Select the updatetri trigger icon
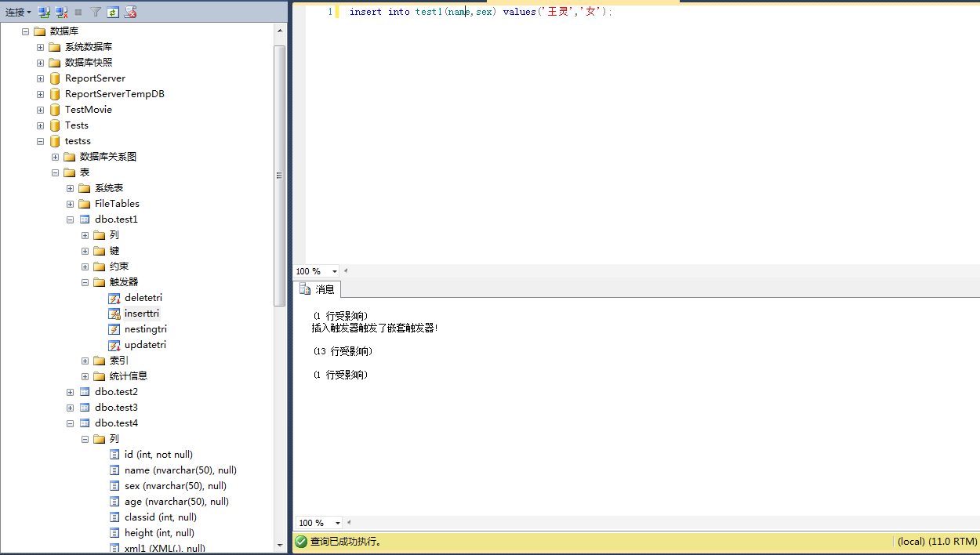 pos(114,345)
